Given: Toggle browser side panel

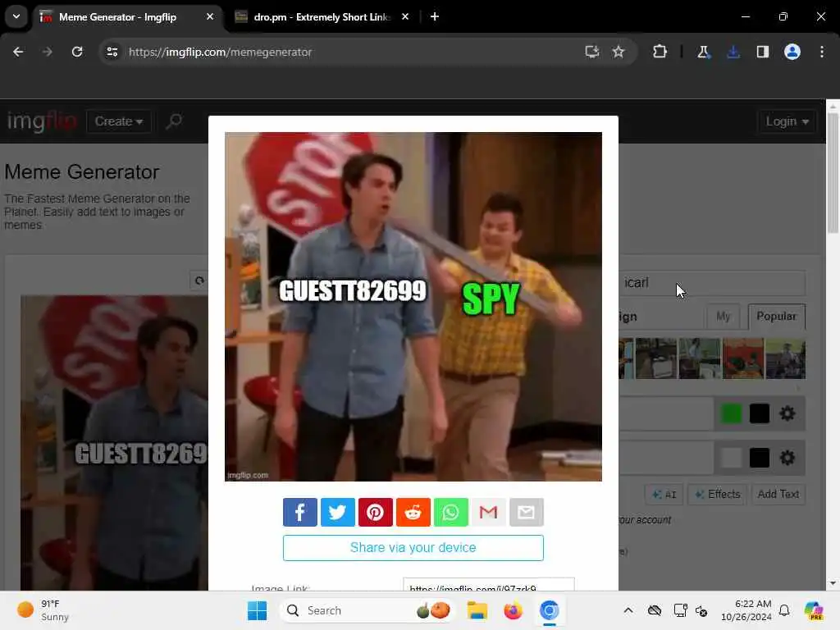Looking at the screenshot, I should coord(762,52).
